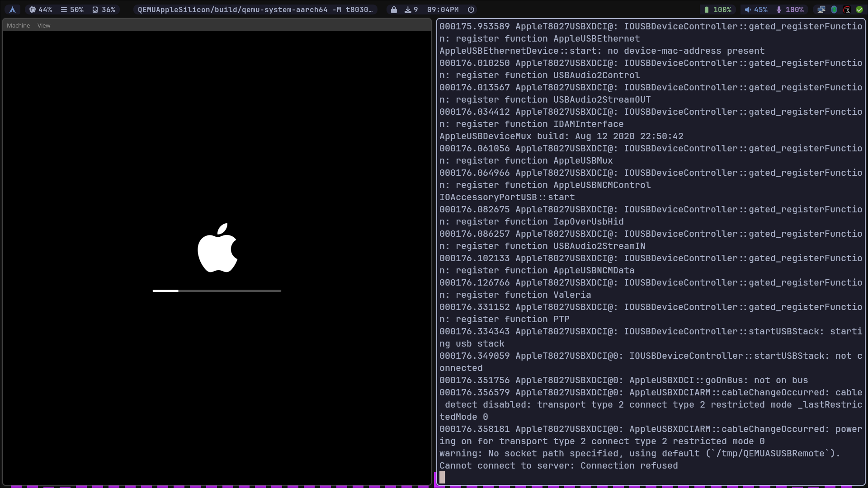The width and height of the screenshot is (868, 488).
Task: Click the terminal cursor block at prompt
Action: click(442, 478)
